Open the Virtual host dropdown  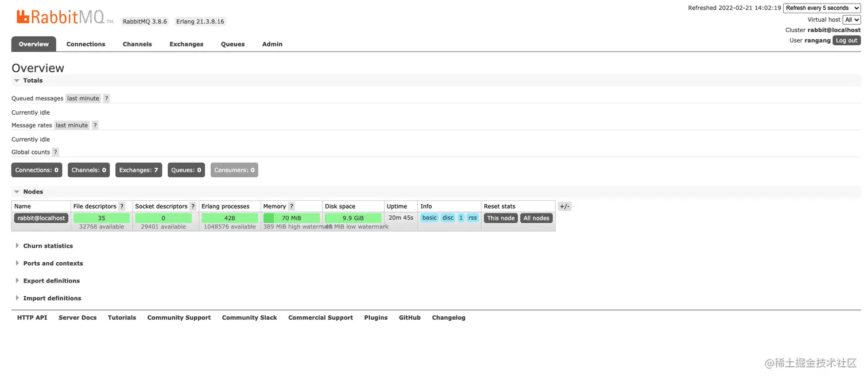pos(852,20)
